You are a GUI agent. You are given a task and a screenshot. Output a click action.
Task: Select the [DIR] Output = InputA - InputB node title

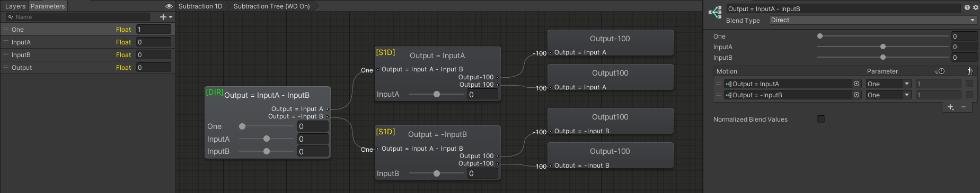(267, 95)
